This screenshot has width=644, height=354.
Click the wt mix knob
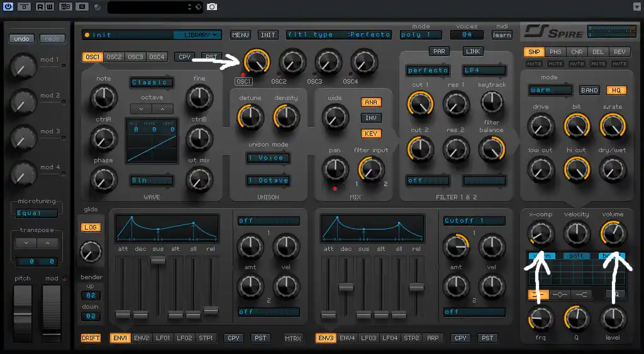click(x=199, y=179)
